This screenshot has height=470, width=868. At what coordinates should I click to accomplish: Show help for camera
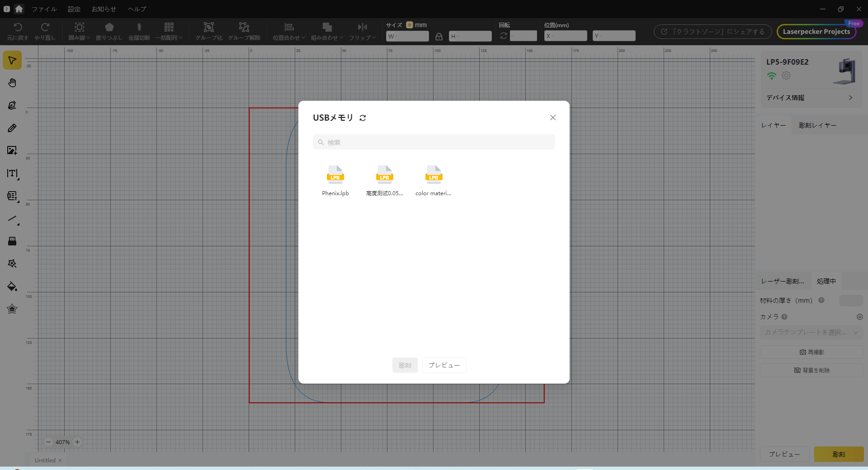pos(784,317)
